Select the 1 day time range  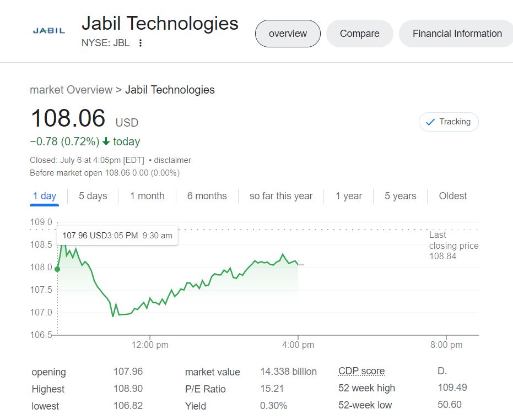[44, 196]
